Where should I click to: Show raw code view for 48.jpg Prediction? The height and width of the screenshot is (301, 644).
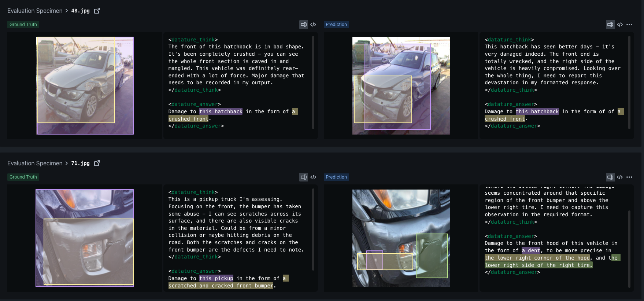coord(620,25)
